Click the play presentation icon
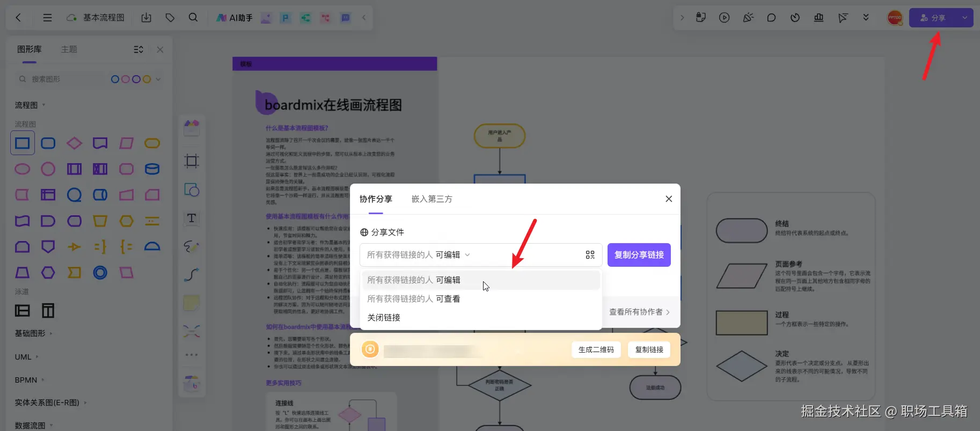Screen dimensions: 980x431 725,18
